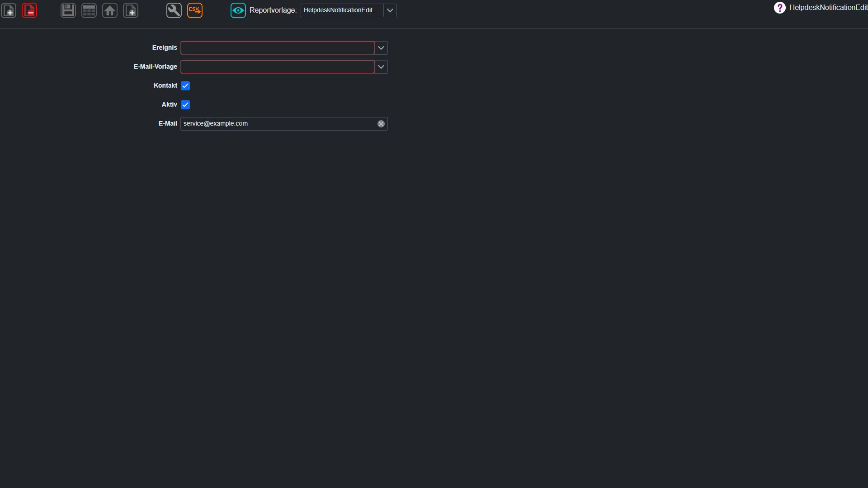Image resolution: width=868 pixels, height=488 pixels.
Task: Toggle the Aktiv checkbox
Action: click(185, 105)
